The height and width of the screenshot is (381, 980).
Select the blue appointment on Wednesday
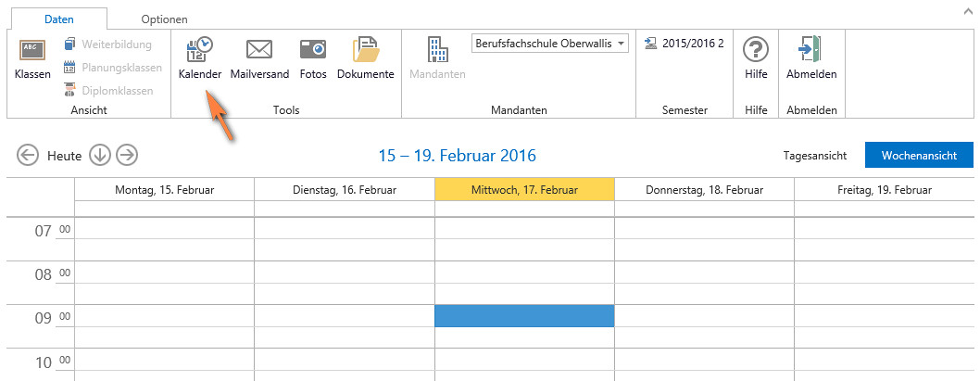pyautogui.click(x=524, y=315)
